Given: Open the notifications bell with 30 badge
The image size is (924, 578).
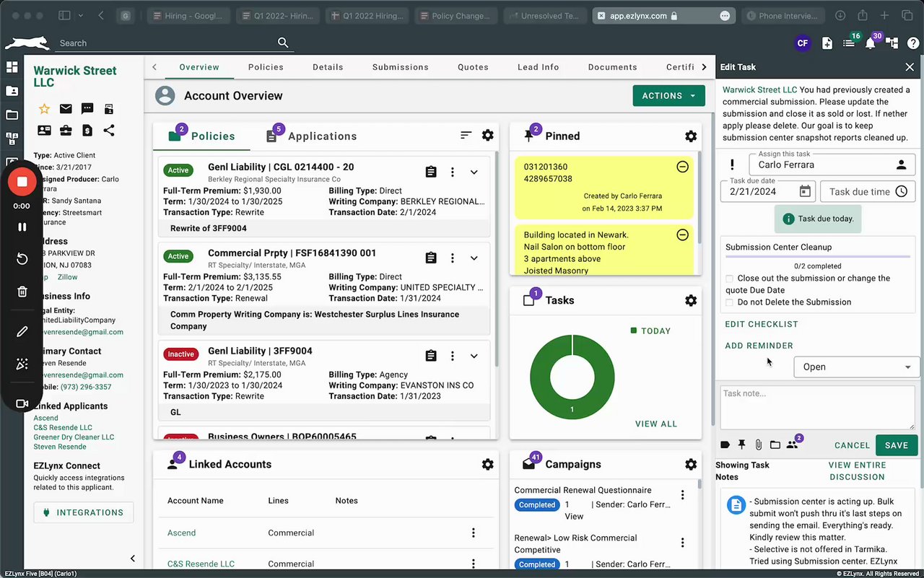Looking at the screenshot, I should click(x=871, y=43).
